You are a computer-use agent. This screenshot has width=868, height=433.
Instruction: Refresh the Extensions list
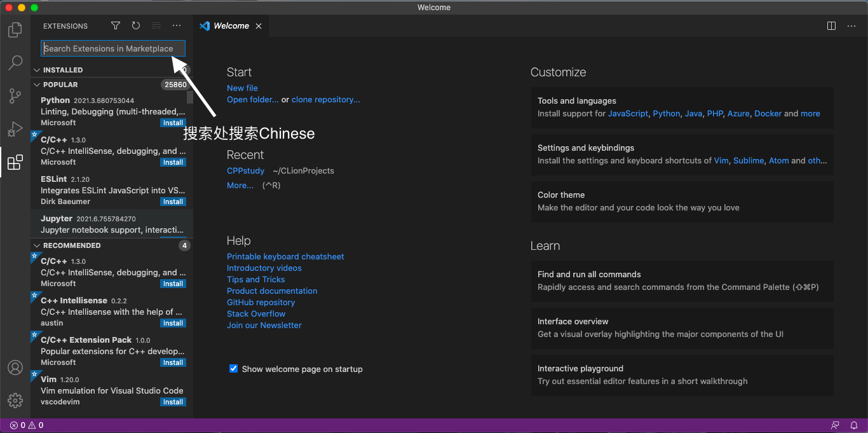[135, 25]
